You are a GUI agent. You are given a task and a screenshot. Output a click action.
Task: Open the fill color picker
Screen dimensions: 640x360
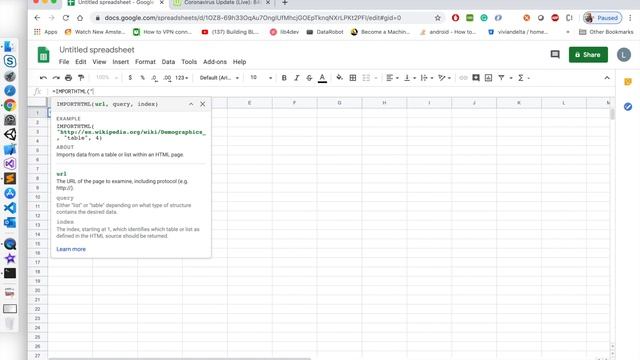coord(339,78)
